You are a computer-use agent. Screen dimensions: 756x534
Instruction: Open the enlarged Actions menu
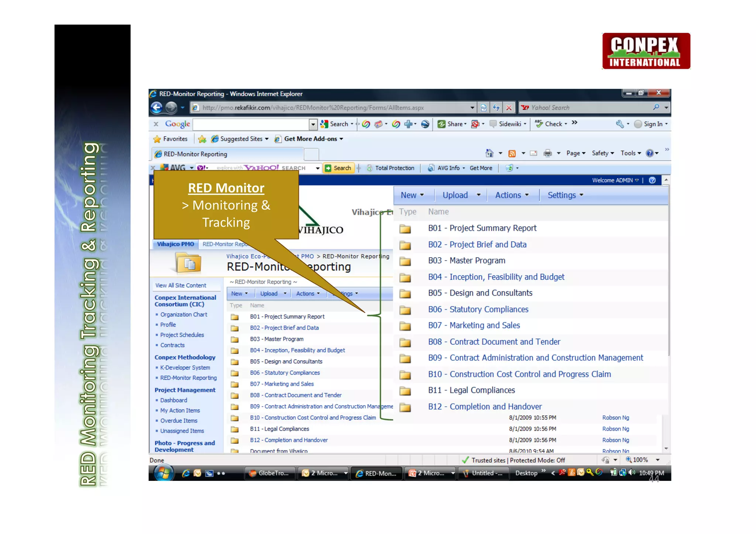512,195
